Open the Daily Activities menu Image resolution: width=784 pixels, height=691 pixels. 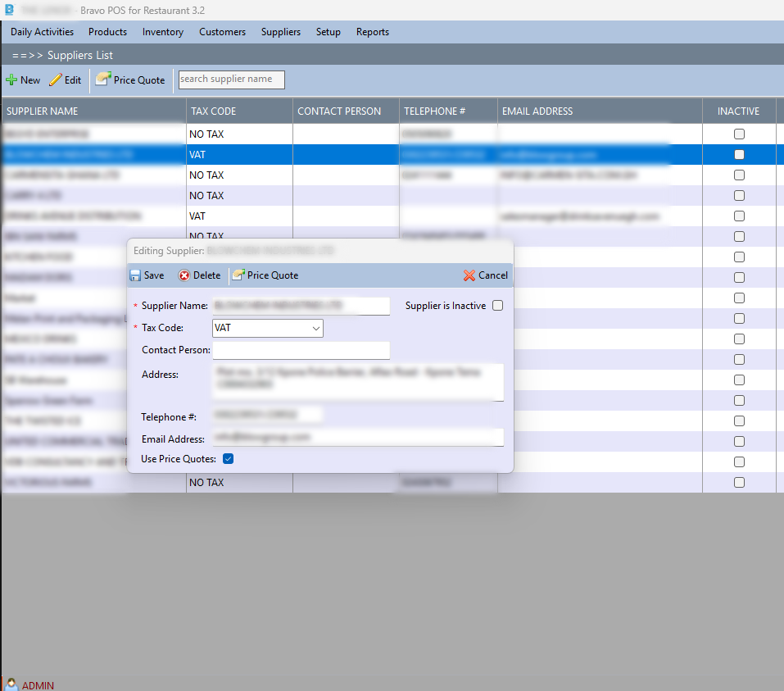42,32
